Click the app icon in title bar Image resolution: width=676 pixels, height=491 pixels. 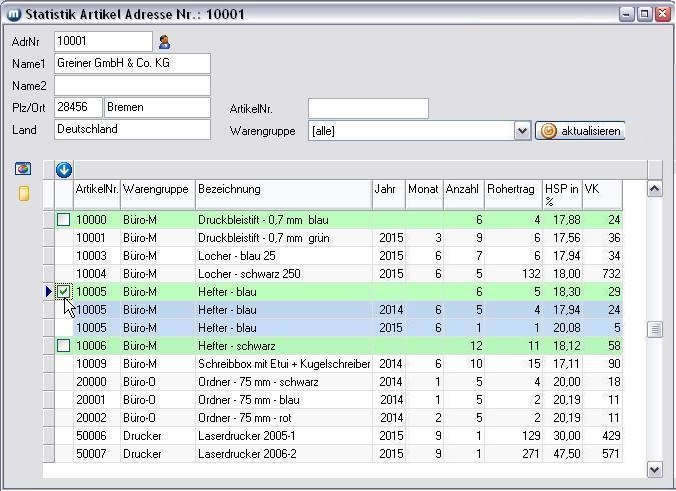(x=12, y=14)
